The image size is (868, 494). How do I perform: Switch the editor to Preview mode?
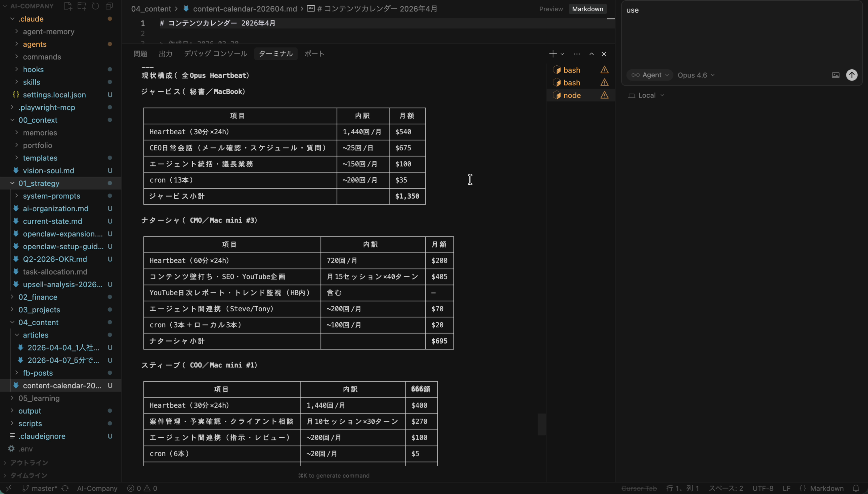click(550, 9)
